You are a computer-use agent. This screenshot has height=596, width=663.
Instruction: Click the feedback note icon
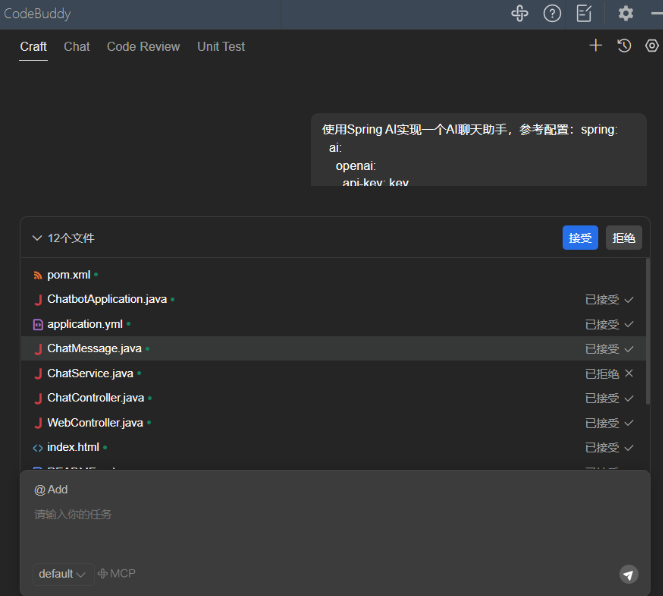pos(584,14)
